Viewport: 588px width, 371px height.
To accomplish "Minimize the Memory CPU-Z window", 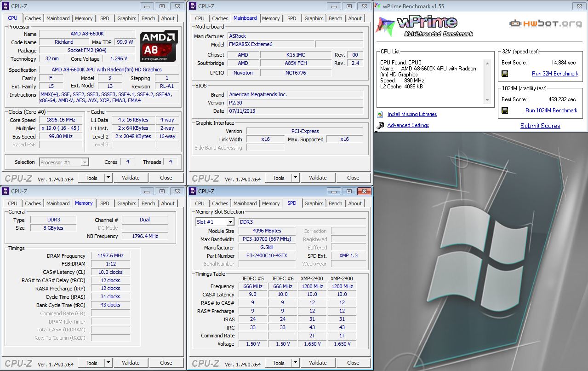I will 147,191.
